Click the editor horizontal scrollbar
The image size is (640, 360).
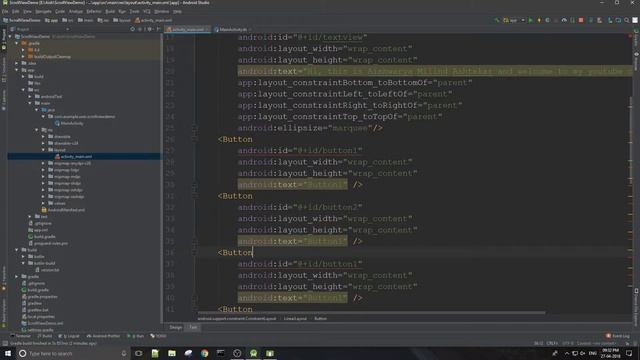pos(371,313)
